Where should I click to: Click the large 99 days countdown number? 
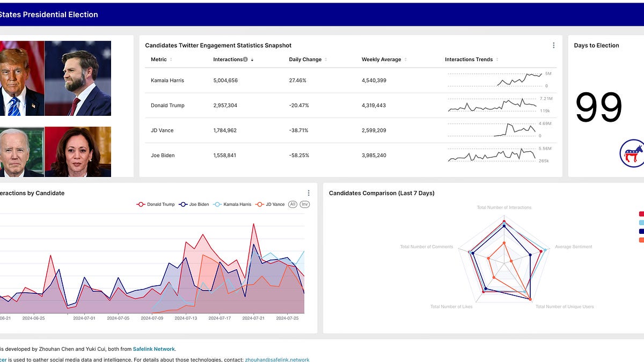pos(598,108)
